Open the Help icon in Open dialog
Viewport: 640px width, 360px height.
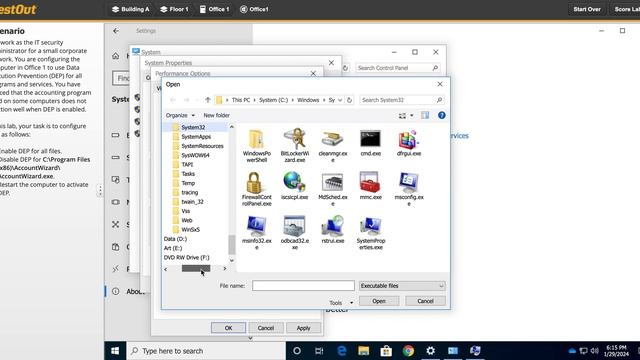point(442,116)
